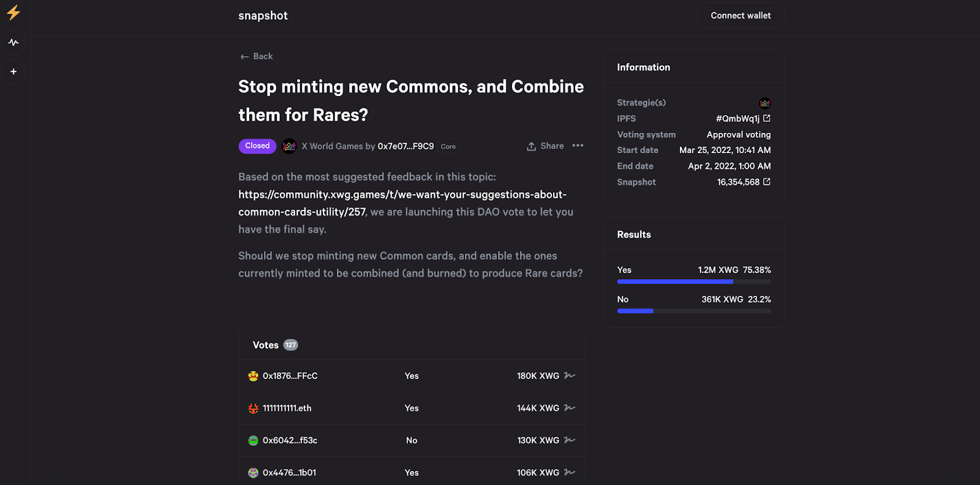Click the 1.2M XWG 75.38% result
Viewport: 980px width, 485px height.
pos(734,270)
